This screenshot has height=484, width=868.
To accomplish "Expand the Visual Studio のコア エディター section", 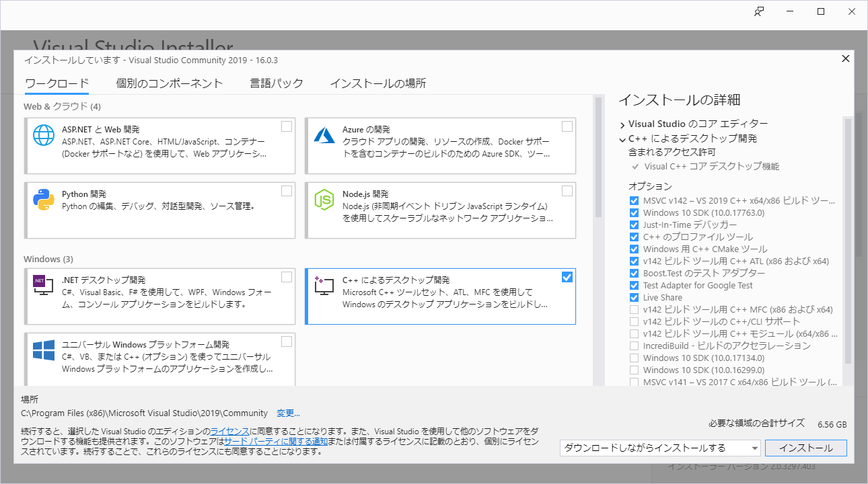I will coord(623,124).
